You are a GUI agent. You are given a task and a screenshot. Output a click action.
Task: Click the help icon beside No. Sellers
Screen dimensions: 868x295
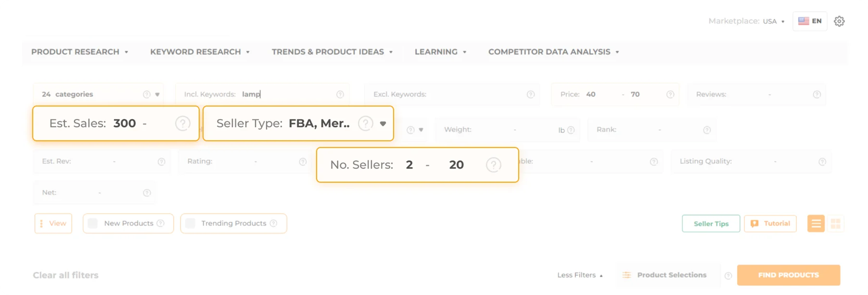coord(493,165)
